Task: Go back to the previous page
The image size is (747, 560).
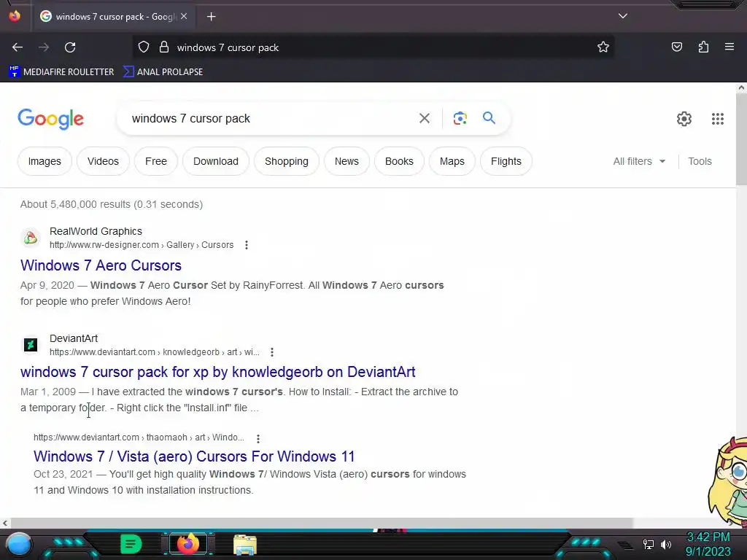Action: coord(18,47)
